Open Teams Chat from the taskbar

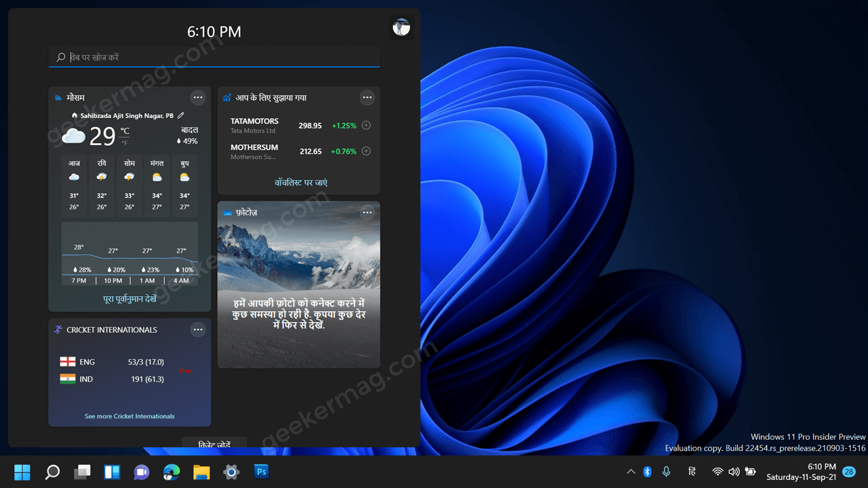[142, 472]
